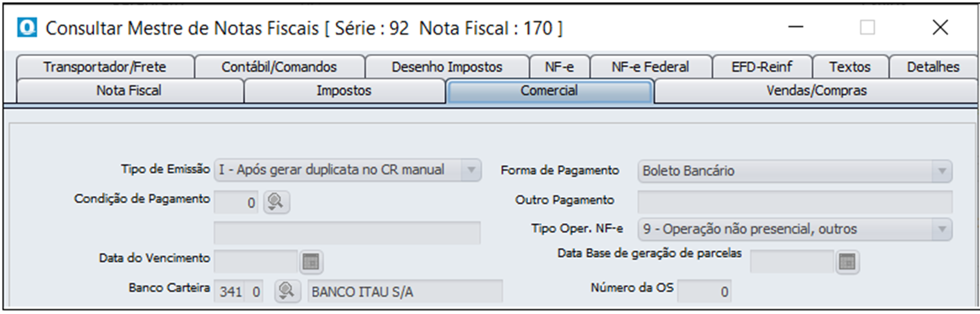Open calendar for Data do Vencimento
The width and height of the screenshot is (980, 314).
point(312,261)
